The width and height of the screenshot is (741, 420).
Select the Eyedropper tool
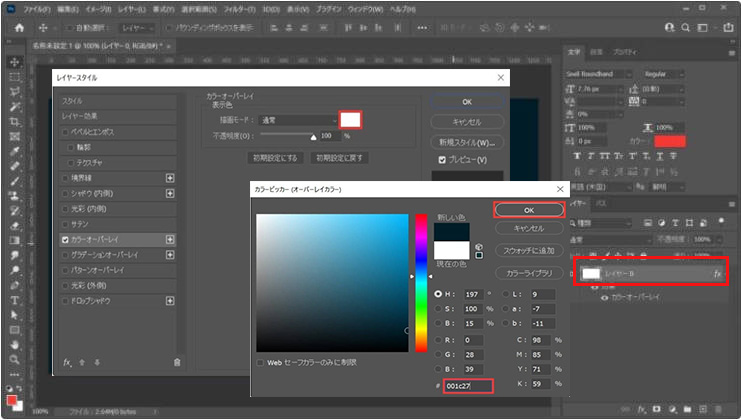click(15, 151)
